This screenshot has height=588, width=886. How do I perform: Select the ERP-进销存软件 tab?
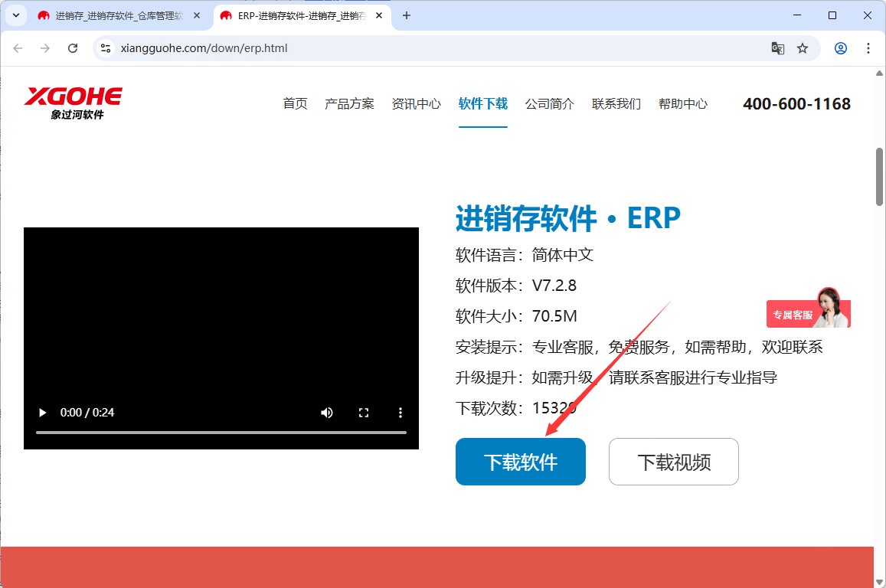[x=301, y=16]
